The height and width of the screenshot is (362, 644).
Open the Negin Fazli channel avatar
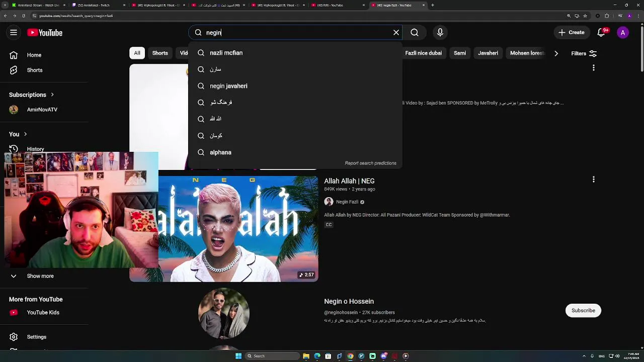point(329,202)
